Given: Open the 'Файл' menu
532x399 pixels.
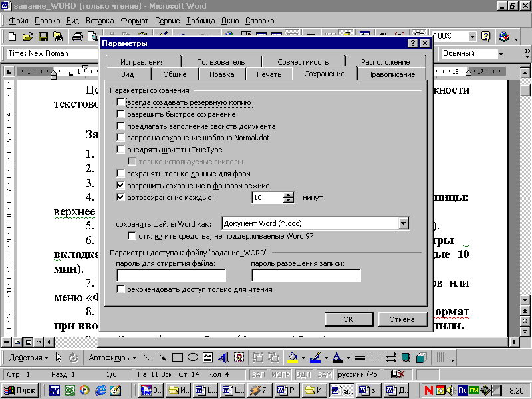Looking at the screenshot, I should pos(19,21).
